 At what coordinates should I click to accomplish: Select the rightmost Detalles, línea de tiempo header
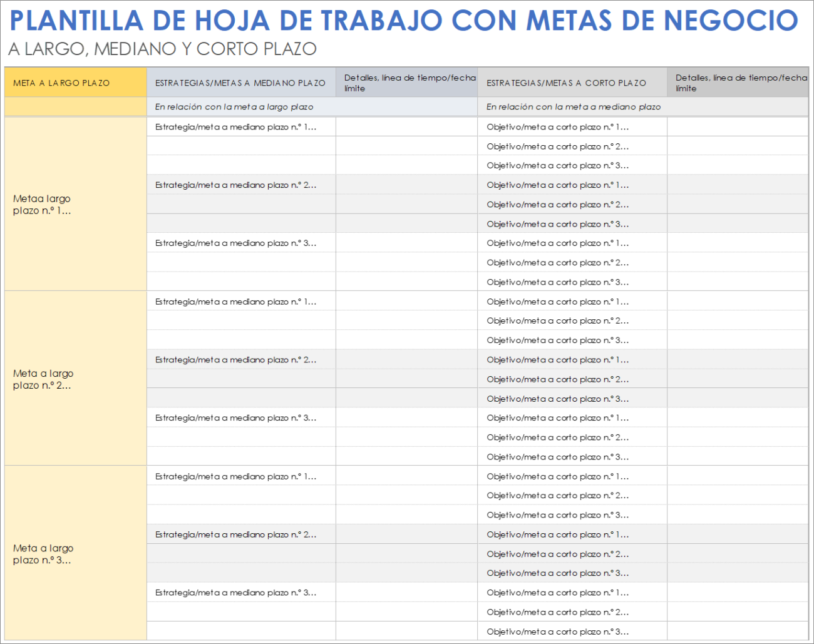coord(738,82)
